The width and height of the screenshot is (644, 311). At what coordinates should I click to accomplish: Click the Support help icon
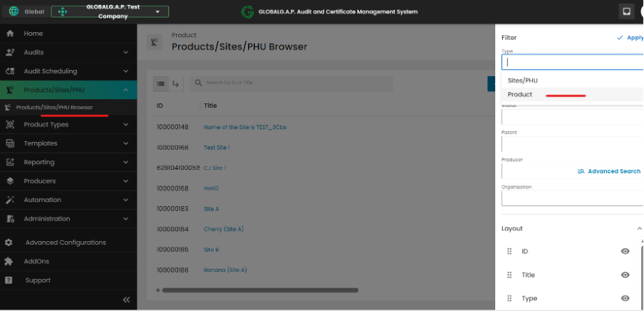point(9,280)
